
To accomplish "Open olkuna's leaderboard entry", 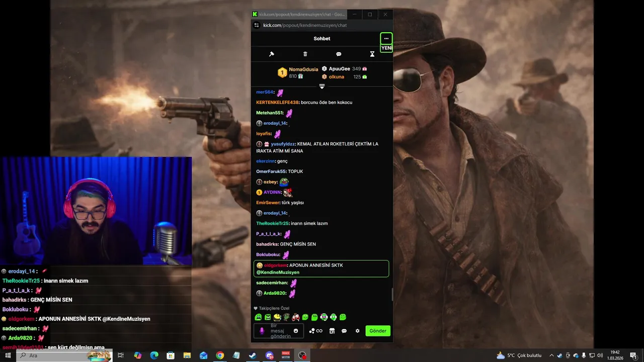I will [344, 77].
